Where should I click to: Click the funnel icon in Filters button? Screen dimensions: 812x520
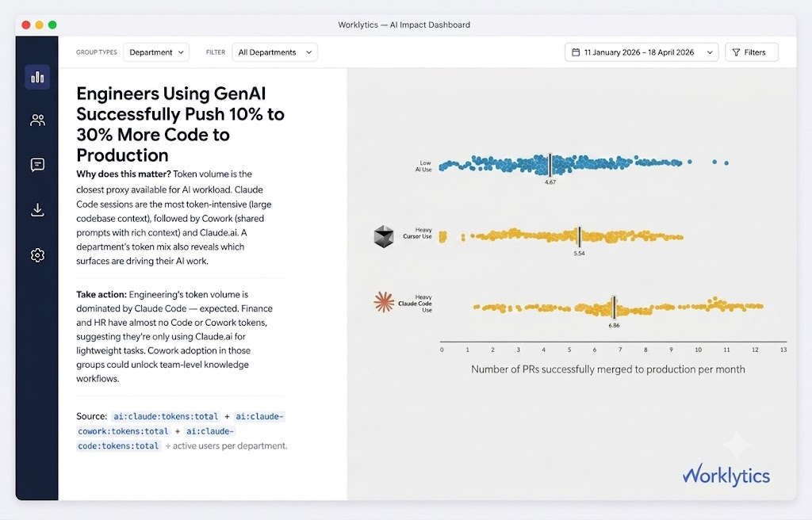click(x=736, y=52)
